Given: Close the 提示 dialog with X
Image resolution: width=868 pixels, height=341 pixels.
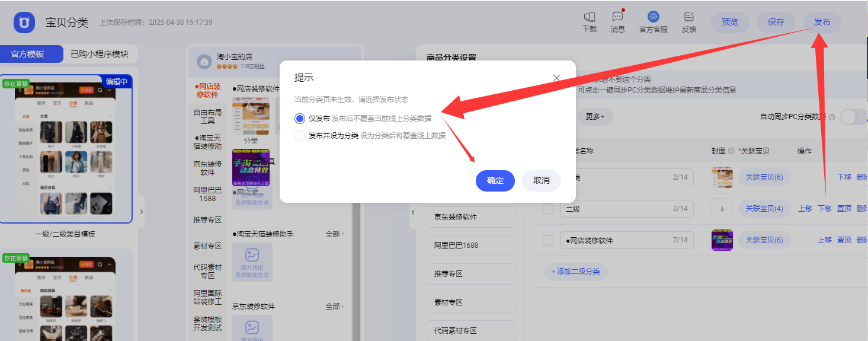Looking at the screenshot, I should 556,78.
